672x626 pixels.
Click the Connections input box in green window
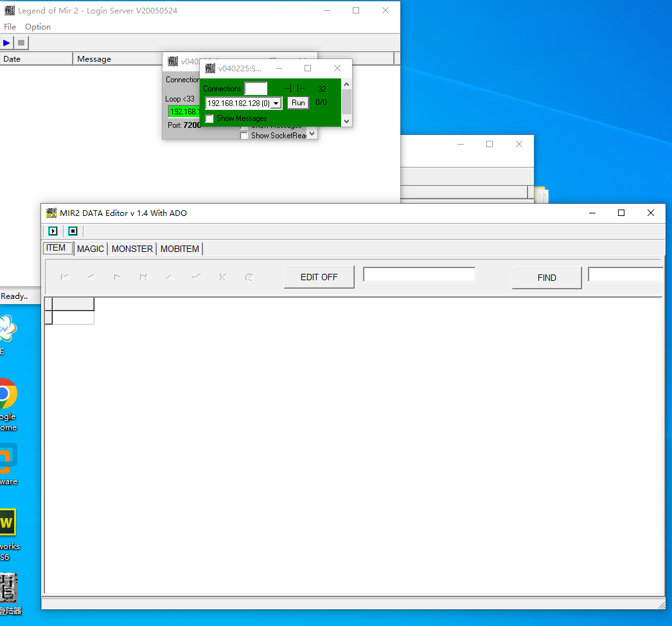pyautogui.click(x=256, y=88)
